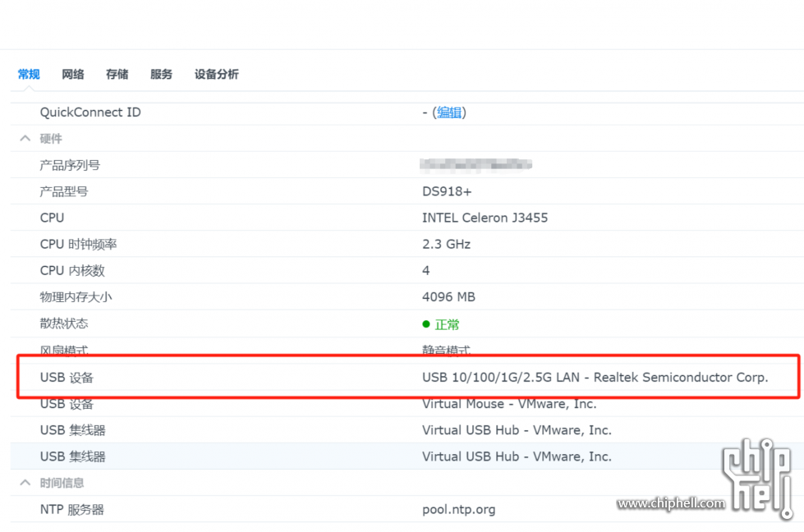Click the 物理内存大小 label

tap(76, 297)
